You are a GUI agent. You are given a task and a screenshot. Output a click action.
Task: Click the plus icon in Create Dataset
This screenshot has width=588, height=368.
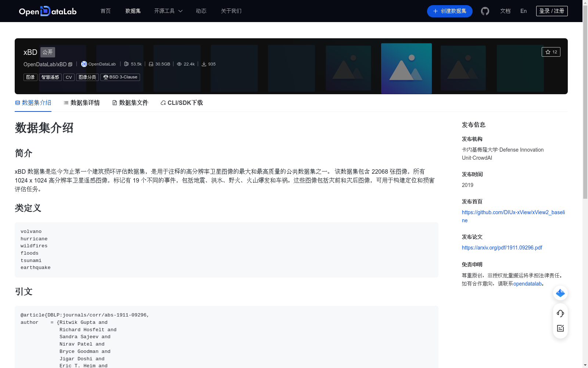pyautogui.click(x=435, y=11)
